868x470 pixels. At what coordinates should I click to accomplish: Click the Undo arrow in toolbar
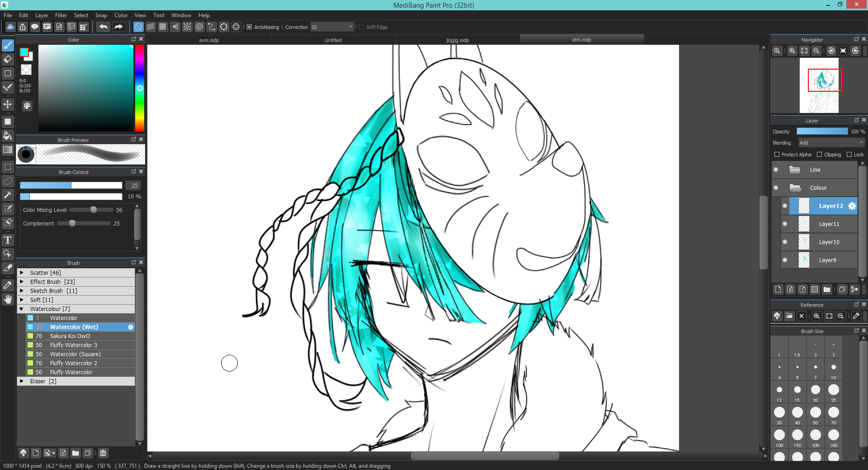pos(103,27)
